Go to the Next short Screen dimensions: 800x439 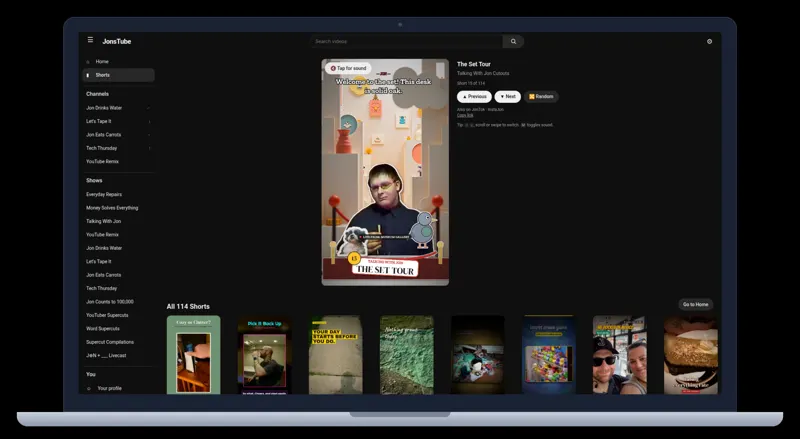tap(508, 96)
